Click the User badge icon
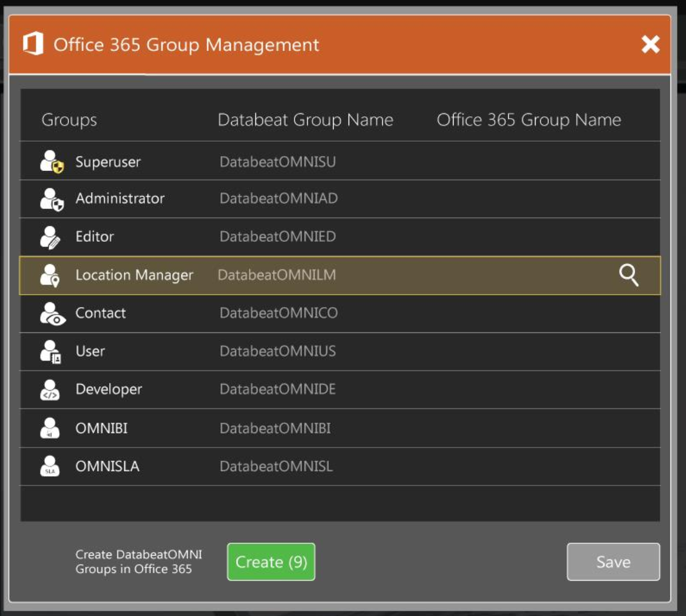 pos(51,352)
